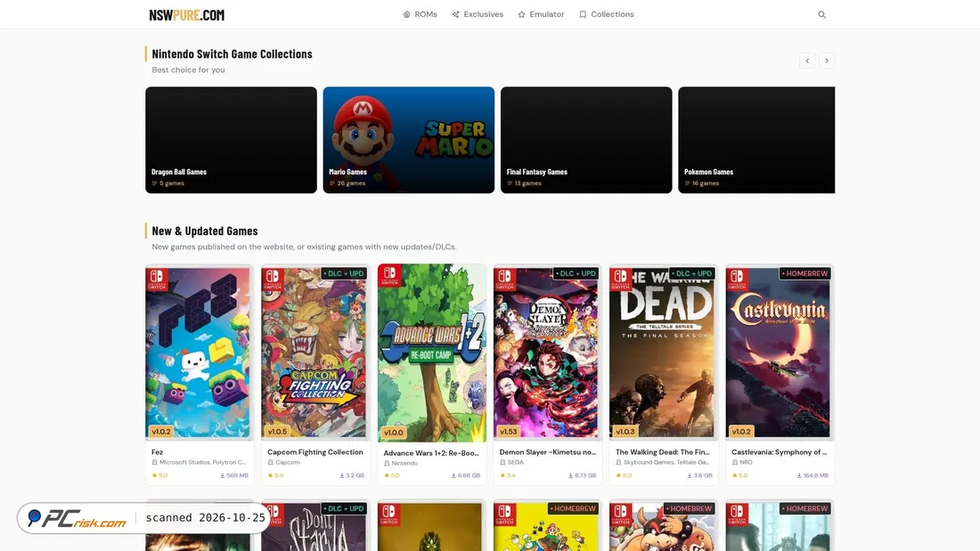Click the 3.6 GB size on Walking Dead
The image size is (980, 551).
pos(699,475)
